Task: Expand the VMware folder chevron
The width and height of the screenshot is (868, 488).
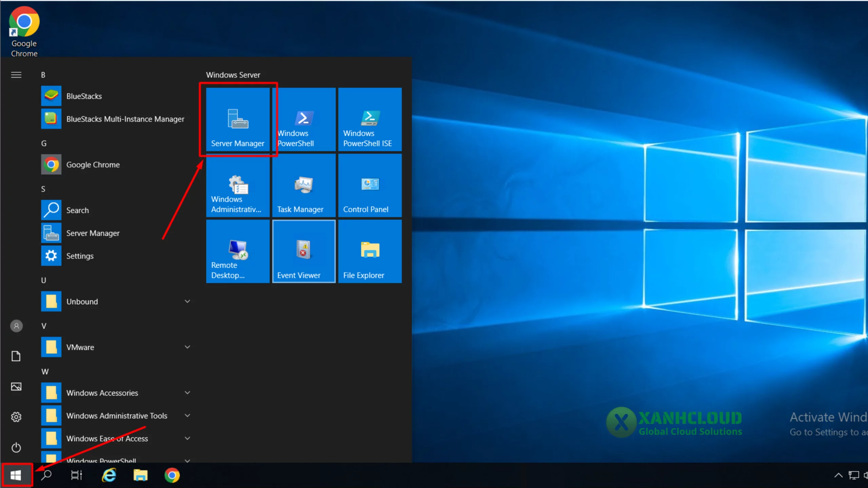Action: pyautogui.click(x=187, y=347)
